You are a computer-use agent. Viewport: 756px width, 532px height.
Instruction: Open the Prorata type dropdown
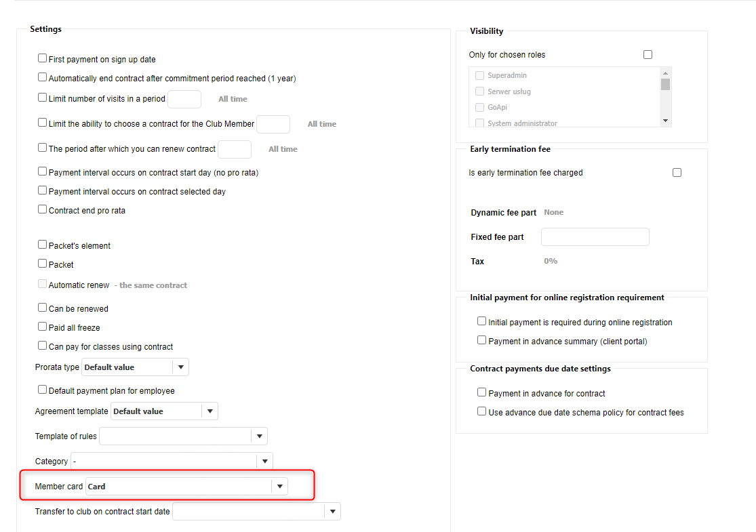pos(180,367)
